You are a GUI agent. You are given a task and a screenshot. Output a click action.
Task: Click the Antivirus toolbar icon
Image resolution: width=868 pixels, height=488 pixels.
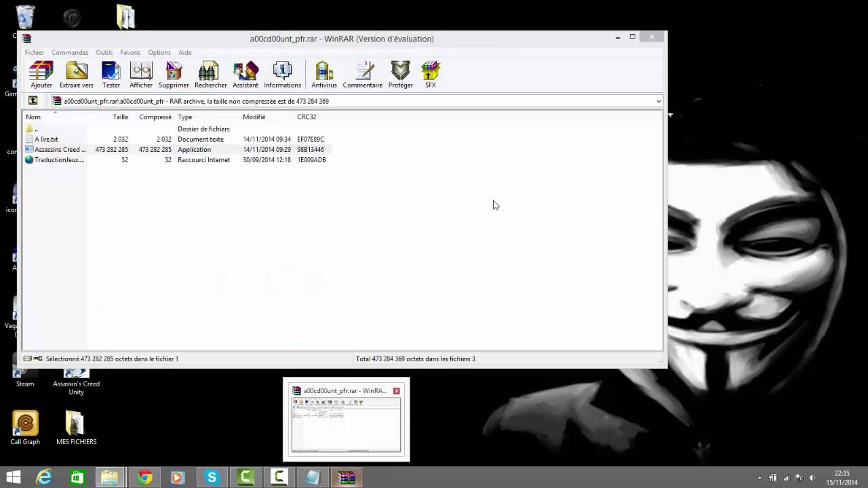324,75
